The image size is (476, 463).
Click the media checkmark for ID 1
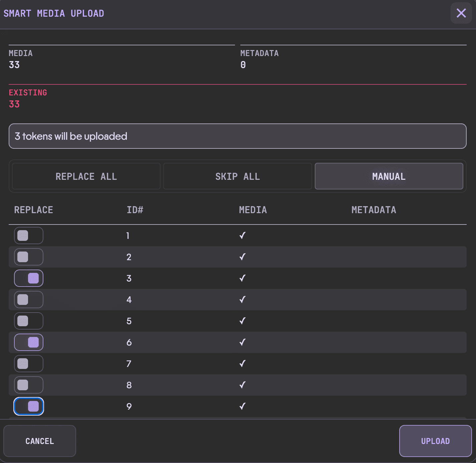click(243, 236)
